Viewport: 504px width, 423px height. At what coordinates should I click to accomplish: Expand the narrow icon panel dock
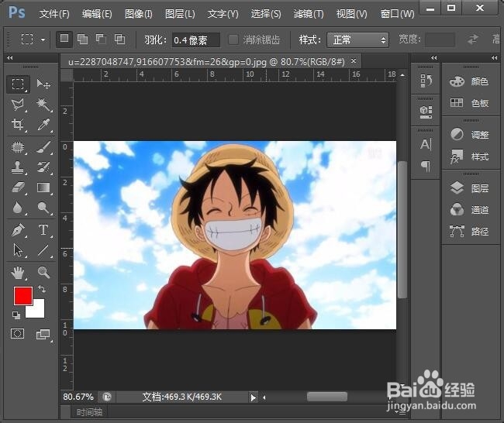[x=434, y=58]
